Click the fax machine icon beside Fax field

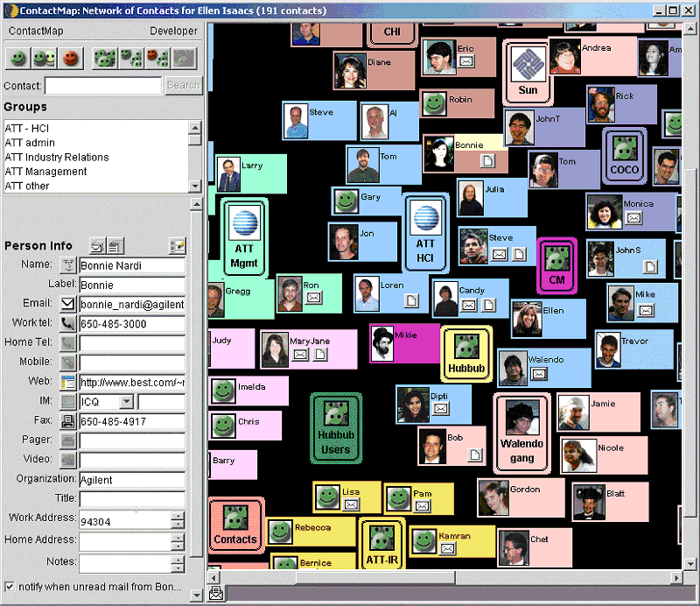[68, 421]
